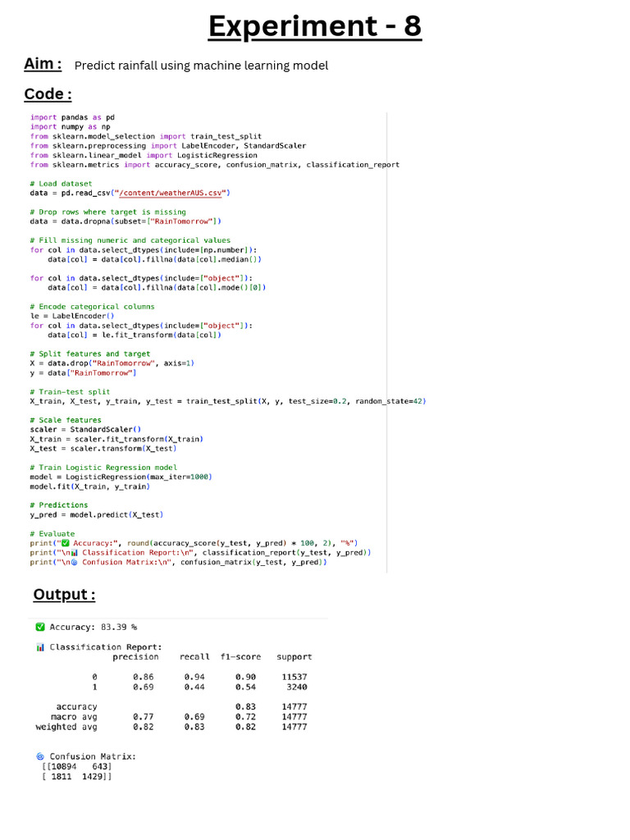Click the 'recall' column header
The image size is (630, 840).
point(194,657)
